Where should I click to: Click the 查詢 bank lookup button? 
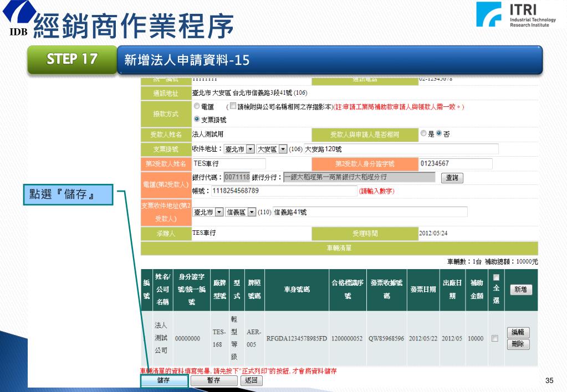coord(452,178)
